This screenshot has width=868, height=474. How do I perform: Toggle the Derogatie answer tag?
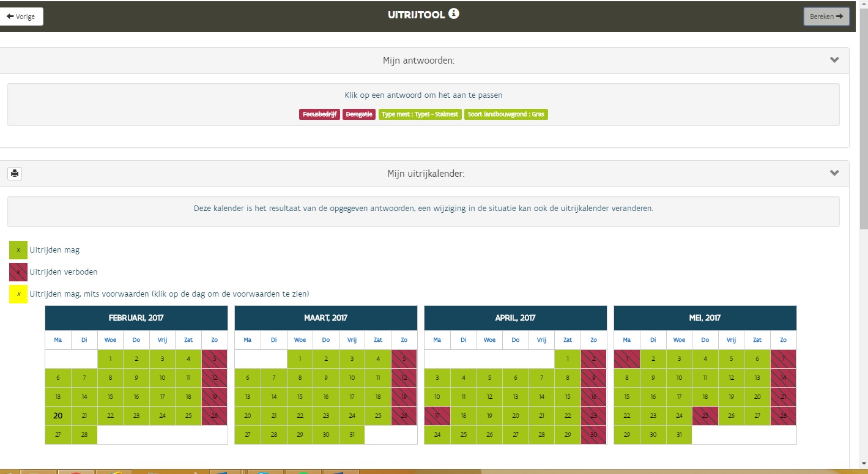(x=358, y=114)
